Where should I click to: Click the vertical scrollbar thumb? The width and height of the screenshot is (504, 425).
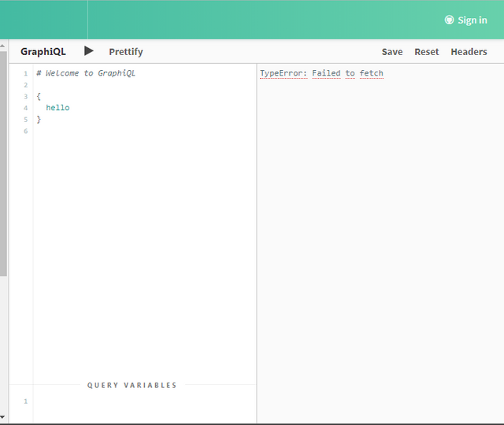point(3,164)
